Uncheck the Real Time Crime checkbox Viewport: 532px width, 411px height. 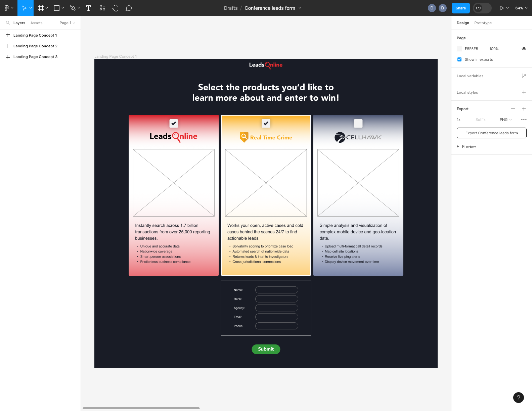[266, 123]
